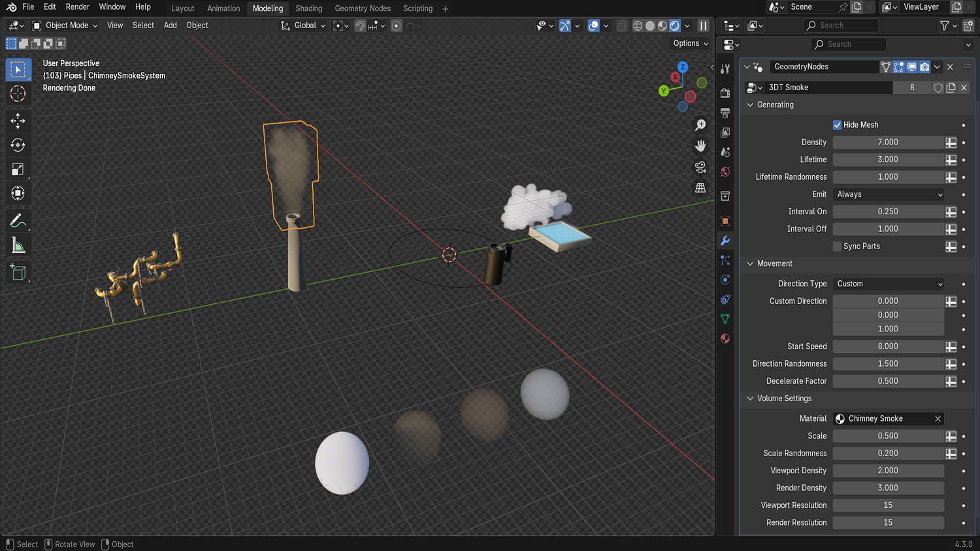980x551 pixels.
Task: Open the Render properties tab
Action: (725, 93)
